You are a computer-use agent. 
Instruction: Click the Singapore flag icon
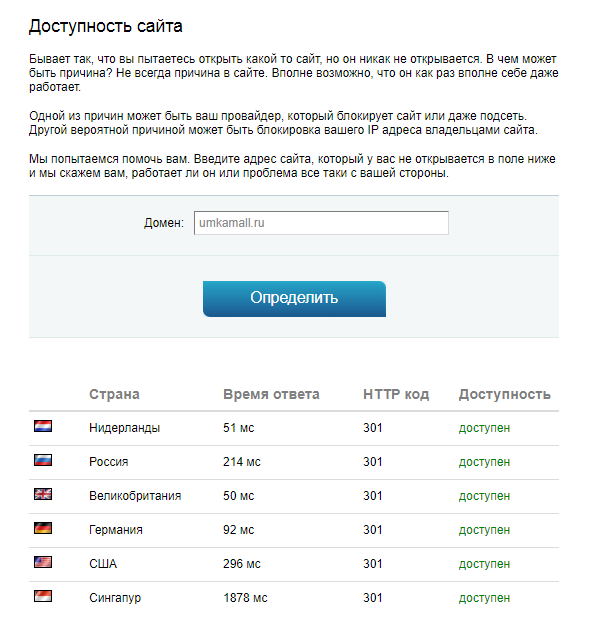click(x=43, y=596)
